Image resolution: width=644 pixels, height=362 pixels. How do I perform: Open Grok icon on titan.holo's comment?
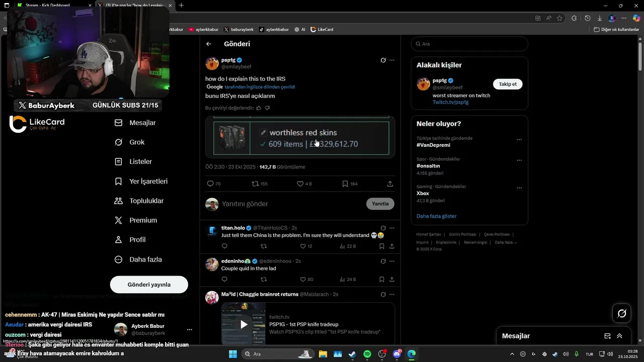(x=383, y=228)
